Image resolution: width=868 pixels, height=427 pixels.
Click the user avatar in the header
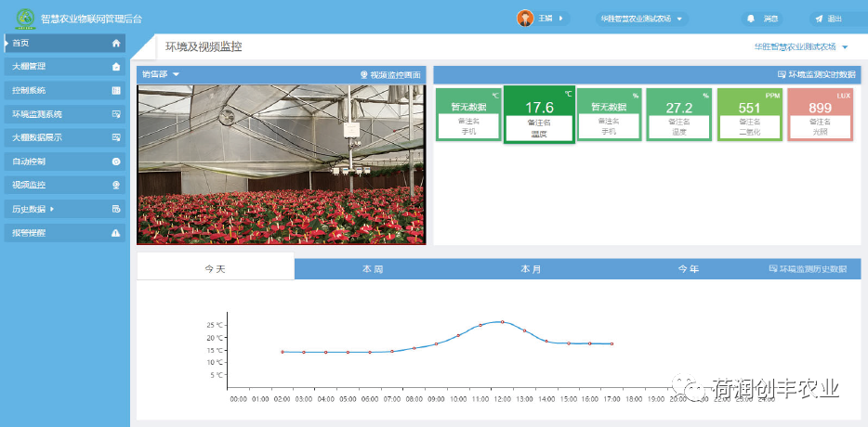[525, 19]
